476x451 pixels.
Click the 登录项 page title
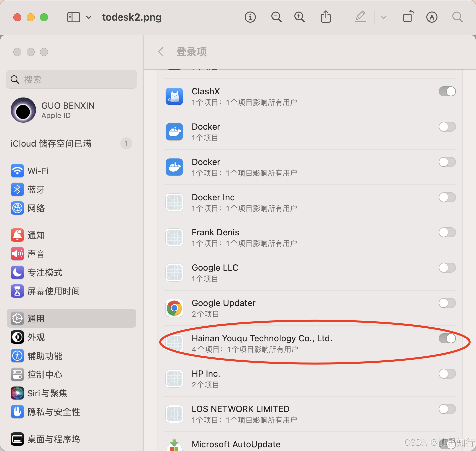(191, 52)
